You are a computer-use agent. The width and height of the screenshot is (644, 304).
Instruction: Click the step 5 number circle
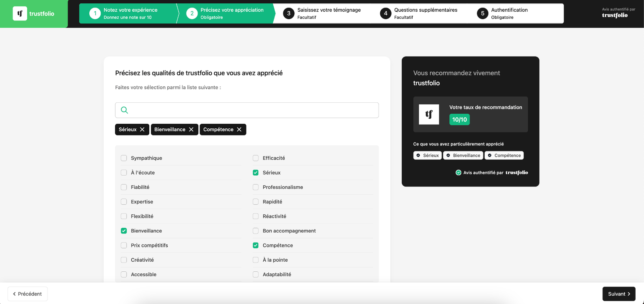pos(483,13)
